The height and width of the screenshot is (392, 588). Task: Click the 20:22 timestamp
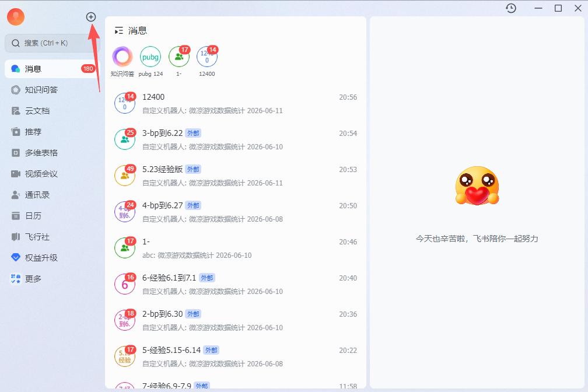[x=348, y=351]
